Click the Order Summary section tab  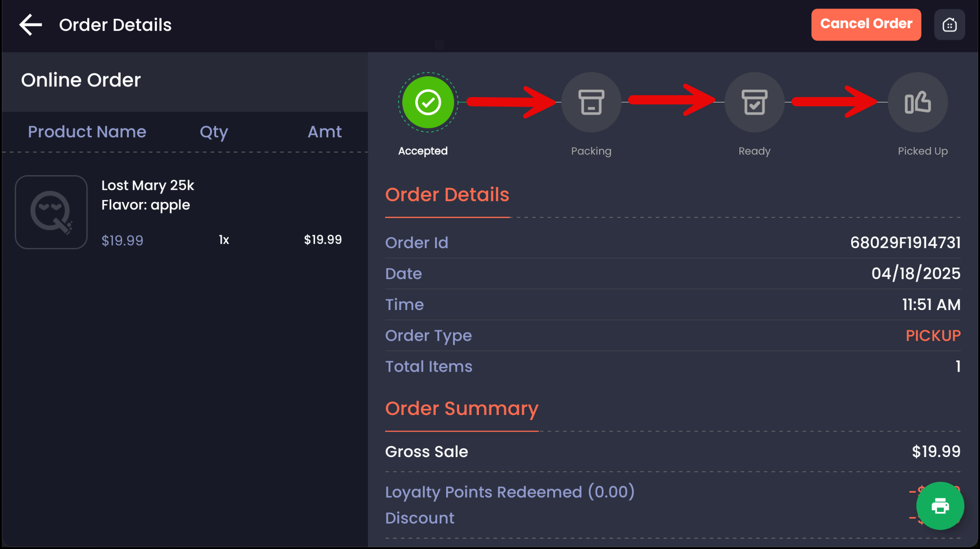coord(461,409)
